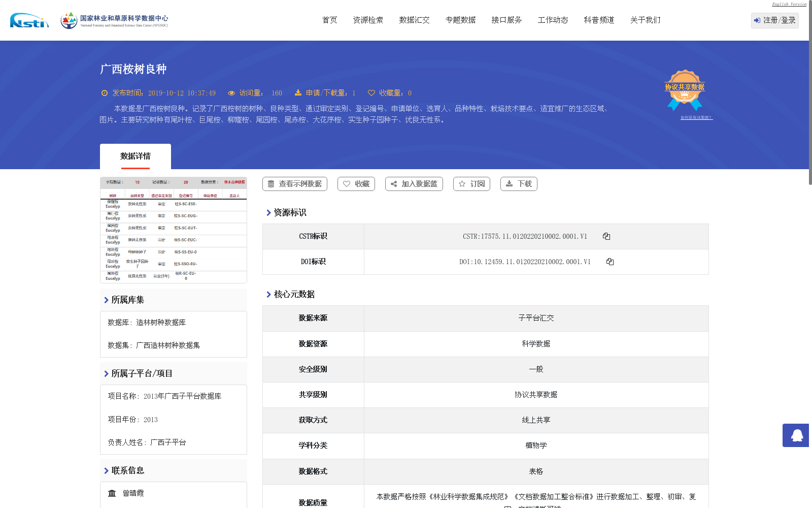Open 接口服务 menu item

(x=507, y=20)
